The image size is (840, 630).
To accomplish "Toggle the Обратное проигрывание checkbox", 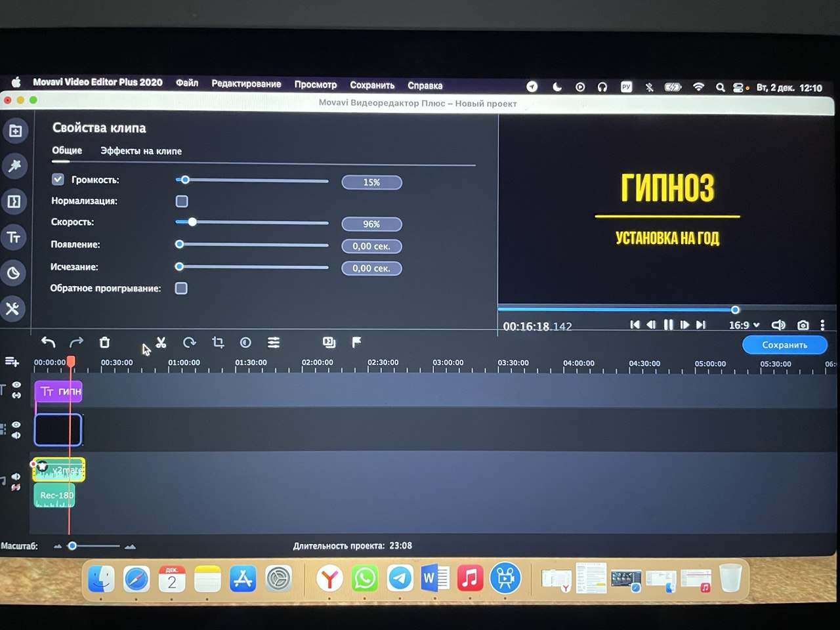I will 181,288.
